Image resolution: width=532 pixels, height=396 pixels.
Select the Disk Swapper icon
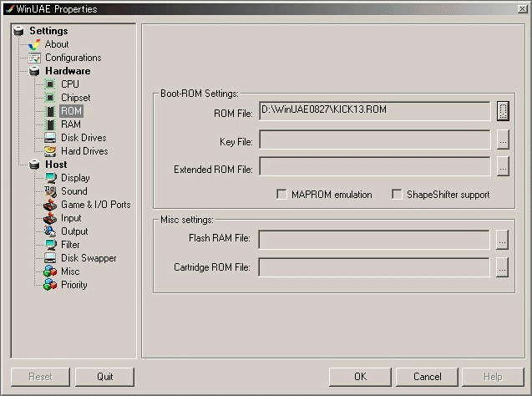[x=49, y=258]
